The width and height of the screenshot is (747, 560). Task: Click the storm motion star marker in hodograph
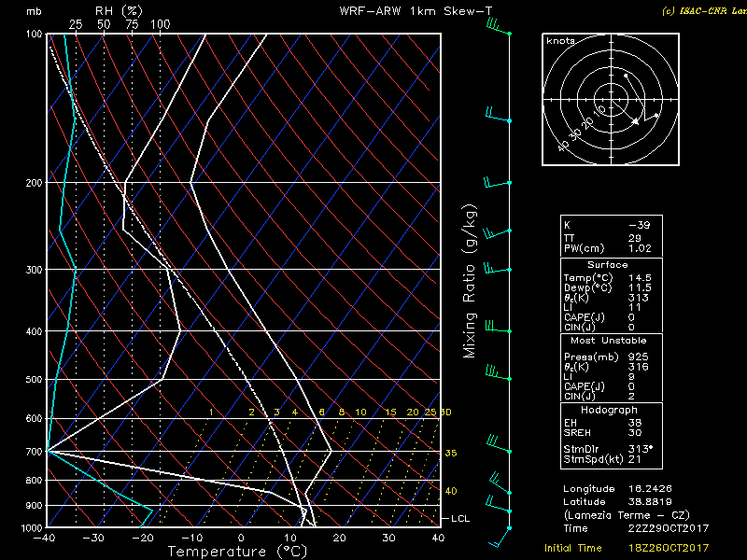pos(635,121)
